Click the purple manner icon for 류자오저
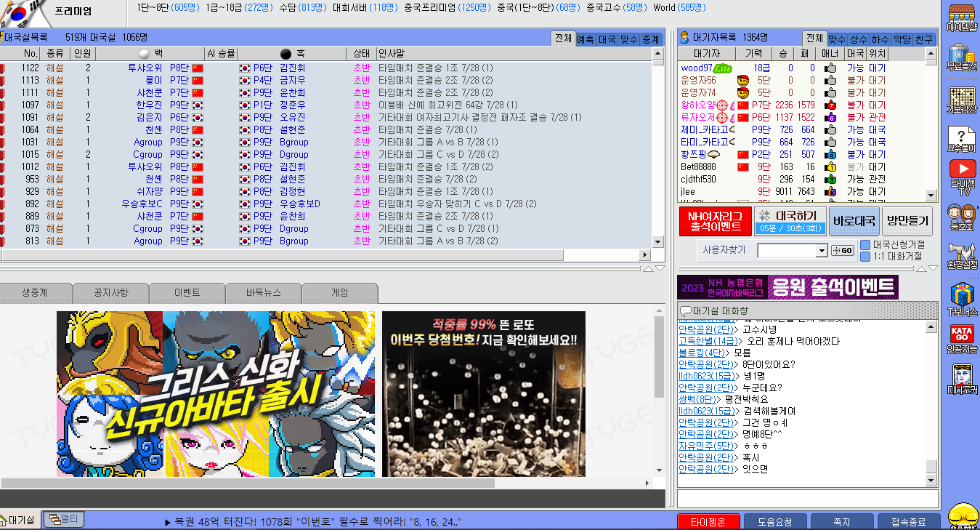This screenshot has height=530, width=980. click(x=830, y=118)
